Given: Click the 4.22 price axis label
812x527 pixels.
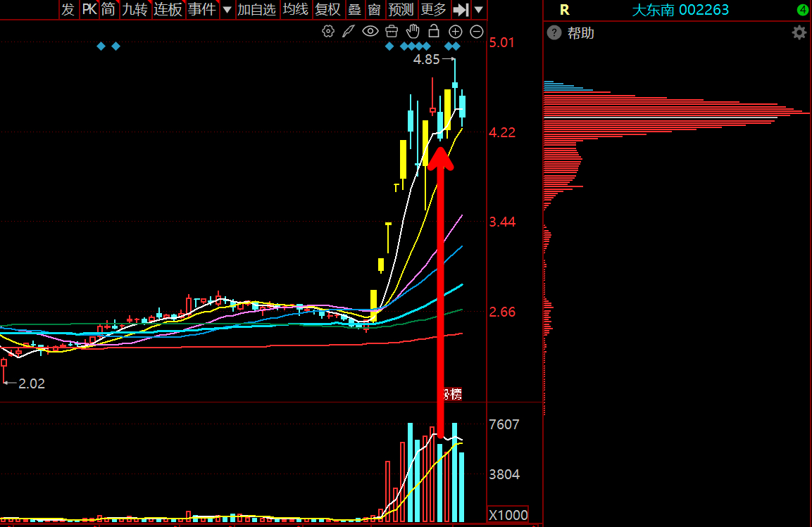Looking at the screenshot, I should point(502,132).
